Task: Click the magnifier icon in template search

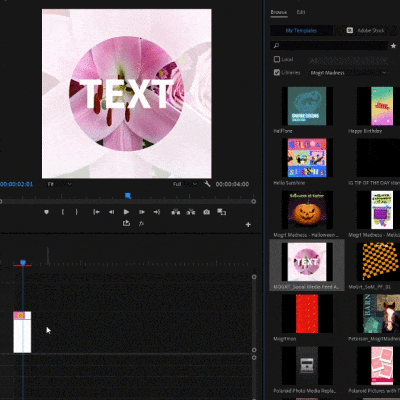Action: point(276,46)
